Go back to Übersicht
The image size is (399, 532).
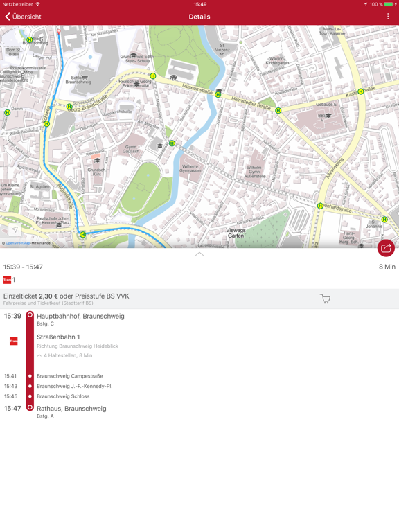(23, 17)
